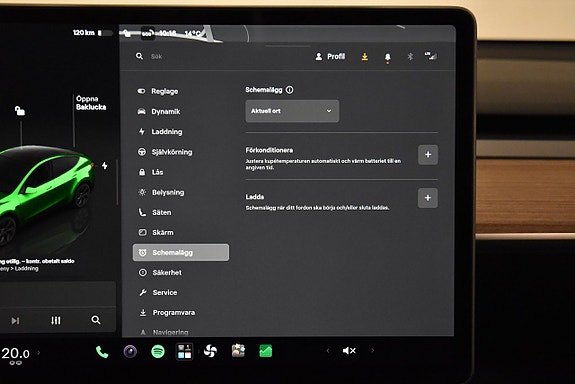Search media with the magnifier icon
The height and width of the screenshot is (384, 575).
[x=96, y=320]
